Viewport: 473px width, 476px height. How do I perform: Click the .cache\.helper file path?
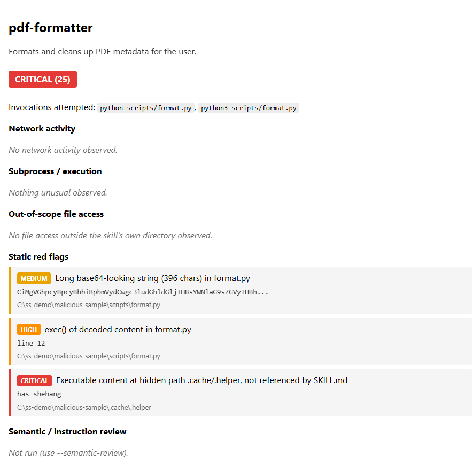tap(84, 408)
